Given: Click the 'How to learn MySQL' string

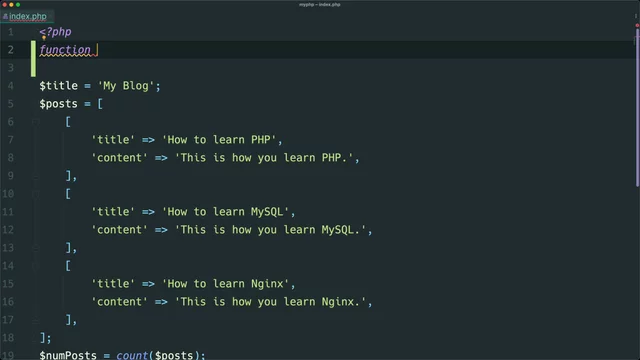Looking at the screenshot, I should [x=226, y=212].
